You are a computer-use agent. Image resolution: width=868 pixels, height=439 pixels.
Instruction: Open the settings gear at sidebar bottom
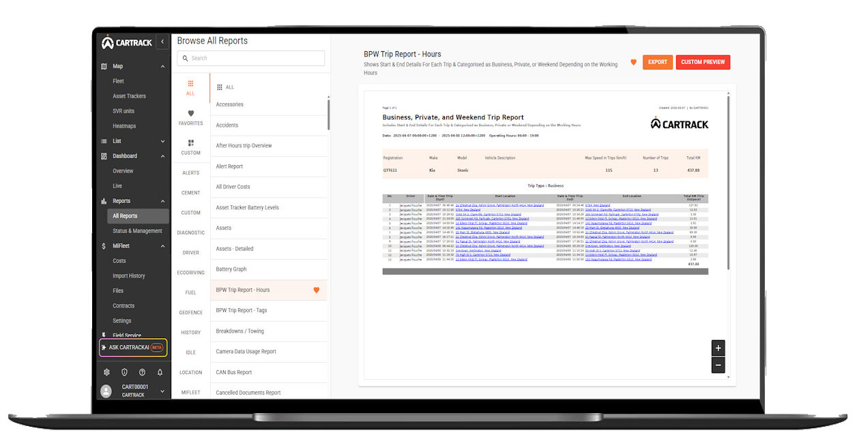tap(106, 372)
